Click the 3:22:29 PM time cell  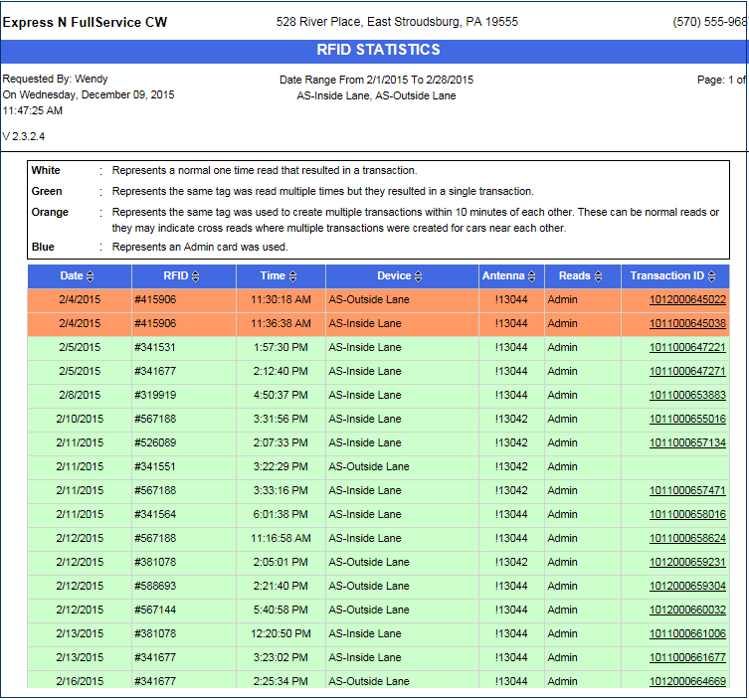pos(280,466)
